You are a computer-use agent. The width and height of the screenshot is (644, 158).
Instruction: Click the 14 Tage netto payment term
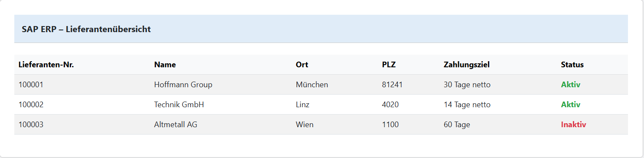tap(467, 105)
